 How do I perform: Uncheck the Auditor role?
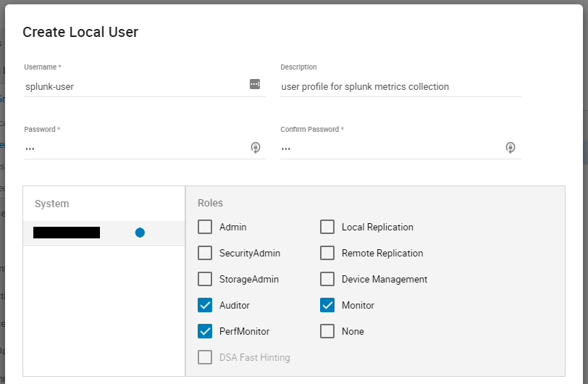pyautogui.click(x=205, y=305)
